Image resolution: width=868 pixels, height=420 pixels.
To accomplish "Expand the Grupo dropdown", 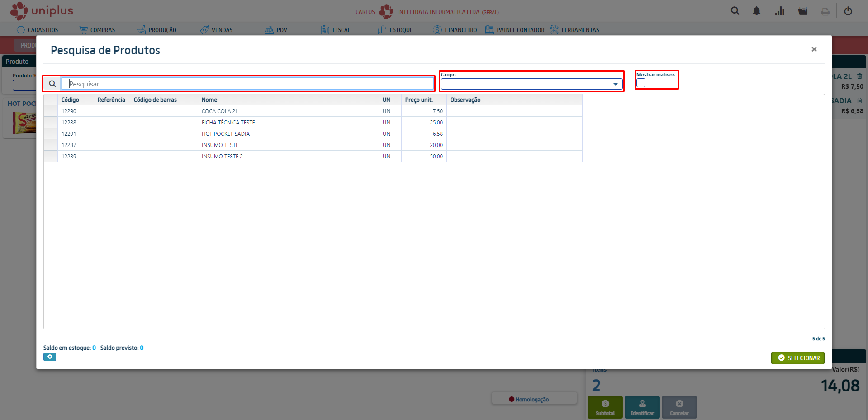I will click(615, 84).
